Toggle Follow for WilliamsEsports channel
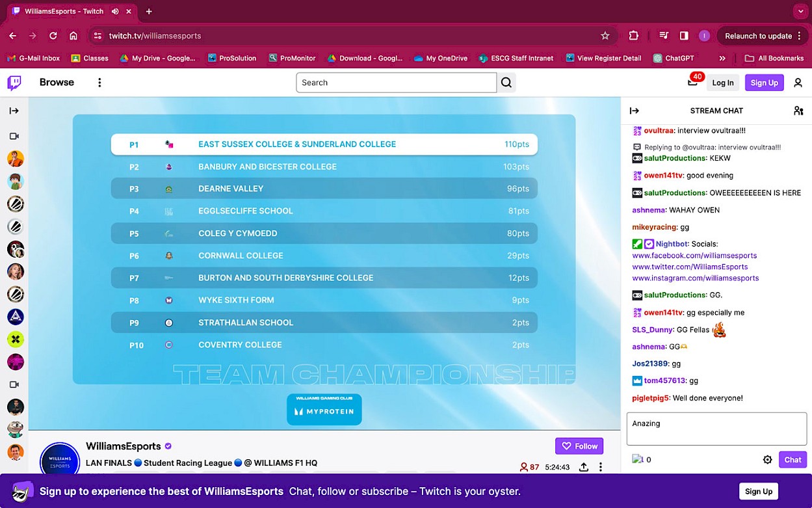 (x=579, y=446)
